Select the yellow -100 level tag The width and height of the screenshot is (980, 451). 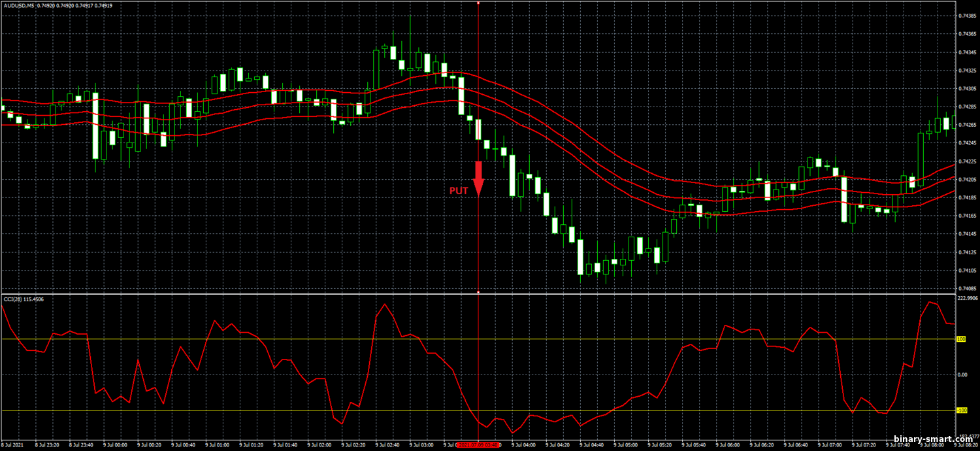(961, 410)
